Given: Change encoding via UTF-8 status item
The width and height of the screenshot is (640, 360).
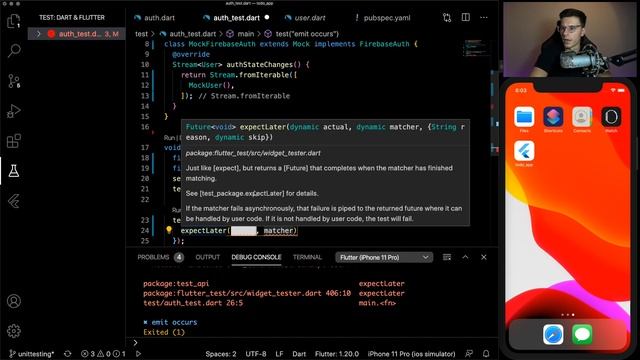Looking at the screenshot, I should click(x=256, y=354).
